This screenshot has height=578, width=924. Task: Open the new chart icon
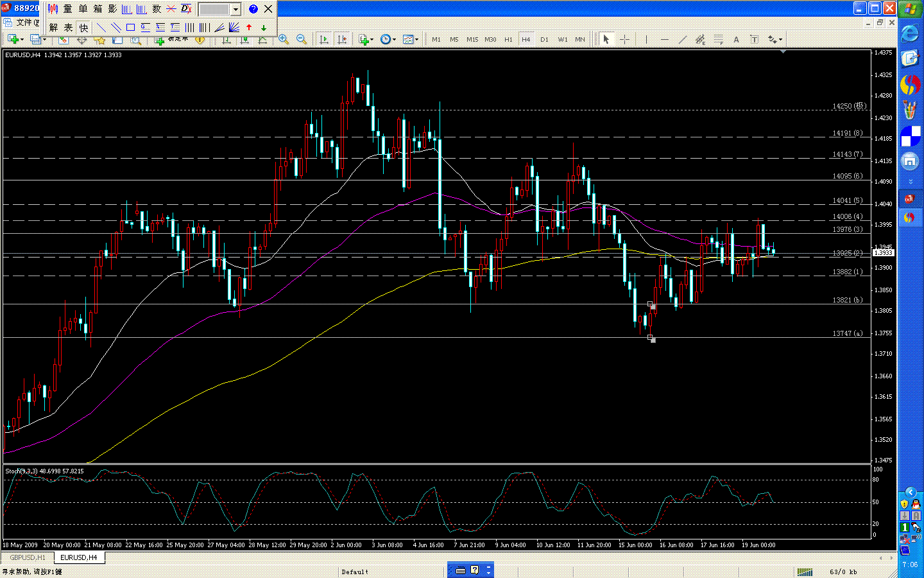click(12, 40)
